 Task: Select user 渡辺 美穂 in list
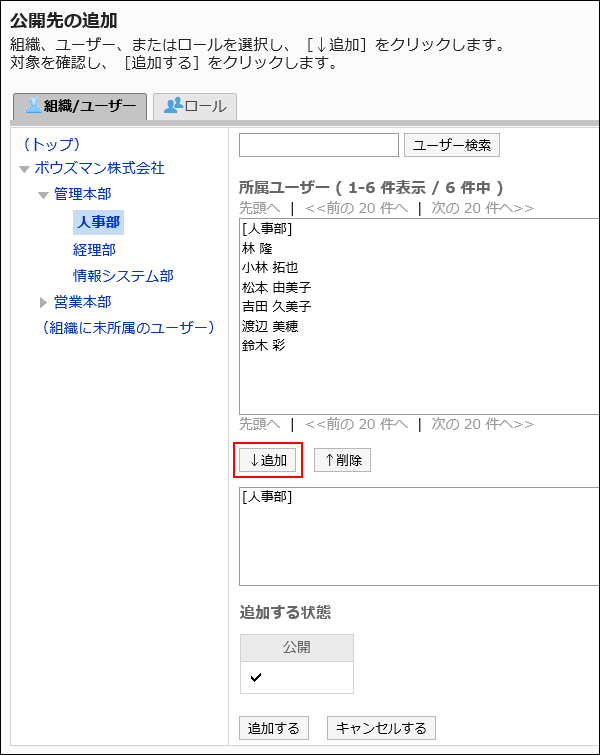coord(270,326)
